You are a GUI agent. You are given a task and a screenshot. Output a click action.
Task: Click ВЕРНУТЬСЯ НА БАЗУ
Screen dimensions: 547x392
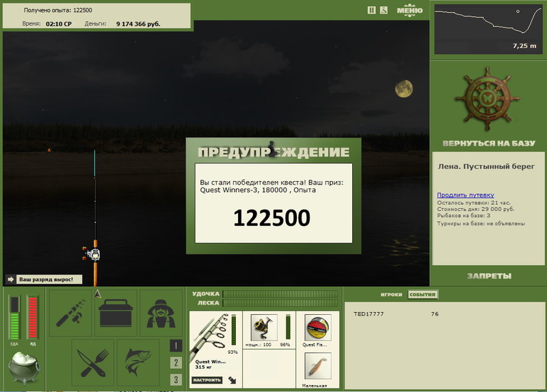coord(489,143)
